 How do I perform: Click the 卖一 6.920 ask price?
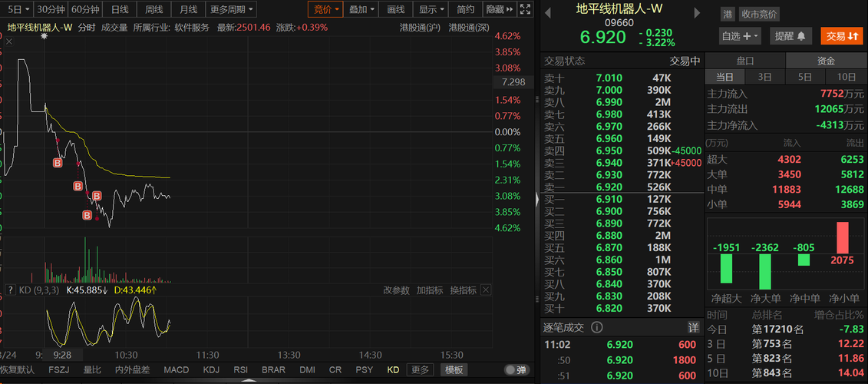coord(609,188)
